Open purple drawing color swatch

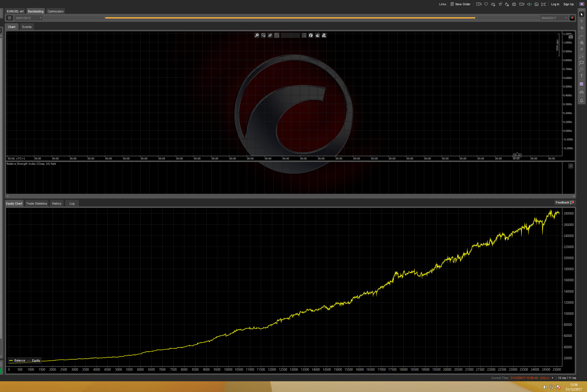581,84
